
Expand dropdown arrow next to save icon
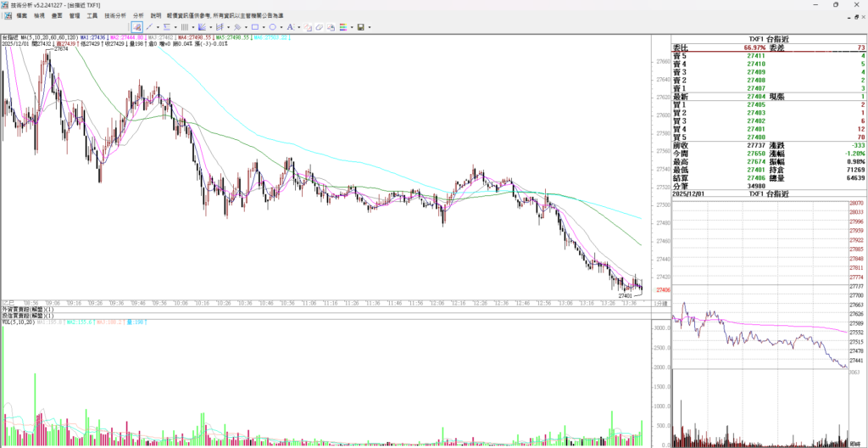(x=370, y=27)
